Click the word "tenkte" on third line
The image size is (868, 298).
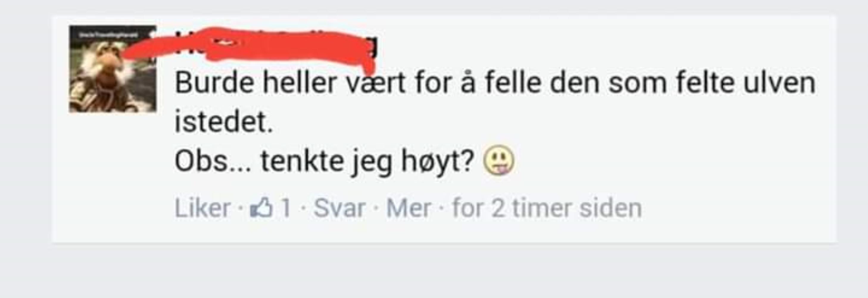302,161
